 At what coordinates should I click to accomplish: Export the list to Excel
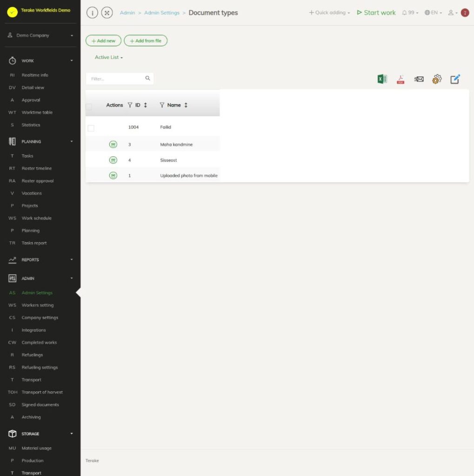[x=382, y=79]
